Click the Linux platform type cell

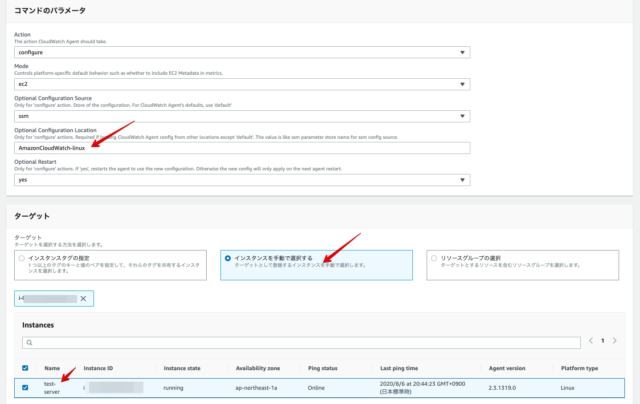coord(567,388)
